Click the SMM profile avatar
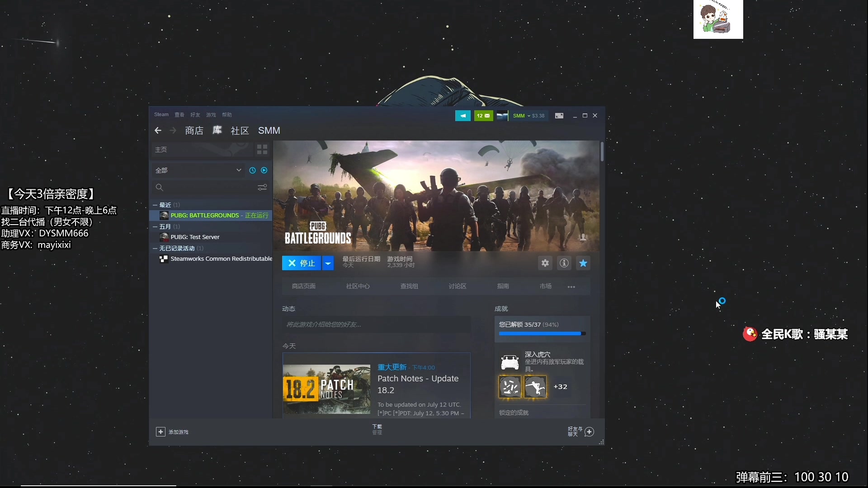Image resolution: width=868 pixels, height=488 pixels. click(502, 116)
